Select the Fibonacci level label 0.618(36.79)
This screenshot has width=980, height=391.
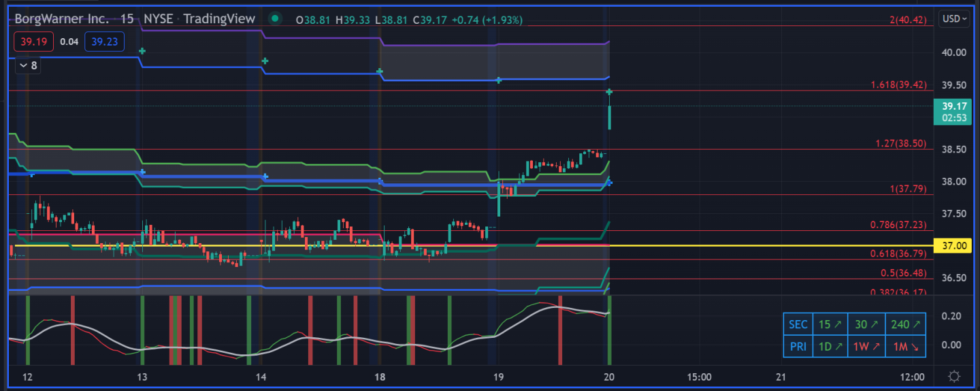898,253
